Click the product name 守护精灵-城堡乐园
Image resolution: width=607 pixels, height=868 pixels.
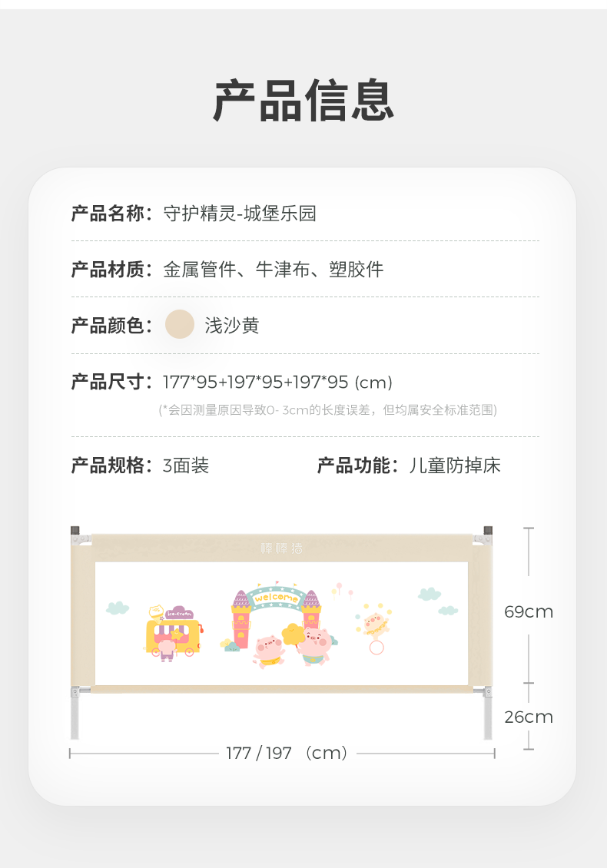coord(240,214)
